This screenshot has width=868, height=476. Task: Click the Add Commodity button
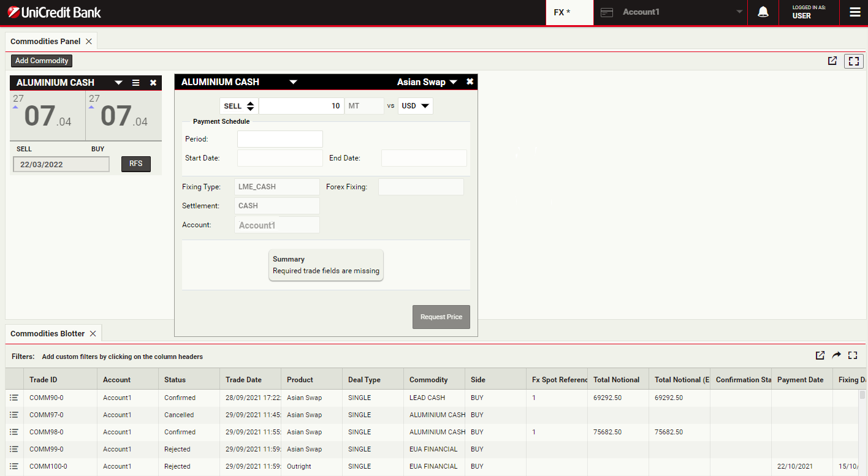click(42, 61)
